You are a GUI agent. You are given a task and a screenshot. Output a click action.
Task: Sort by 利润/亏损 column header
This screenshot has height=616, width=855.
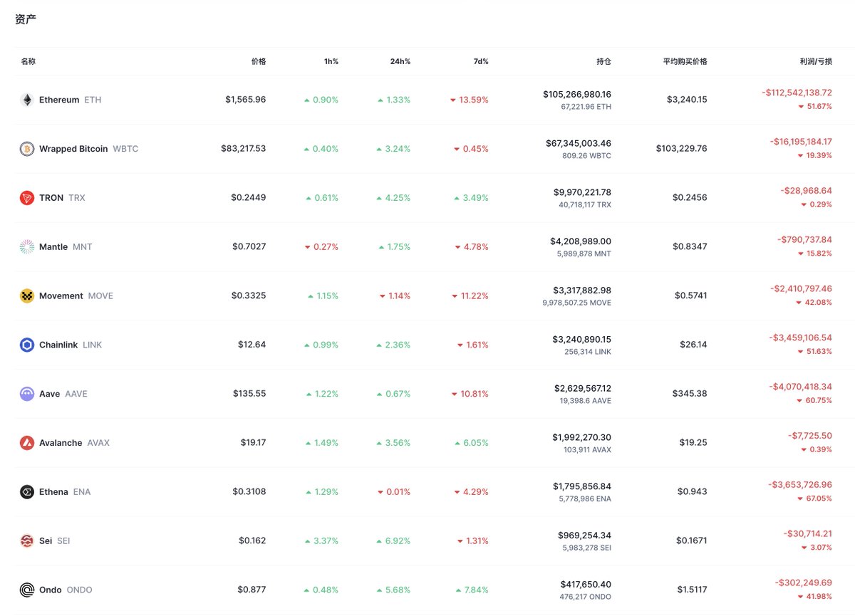(x=816, y=61)
